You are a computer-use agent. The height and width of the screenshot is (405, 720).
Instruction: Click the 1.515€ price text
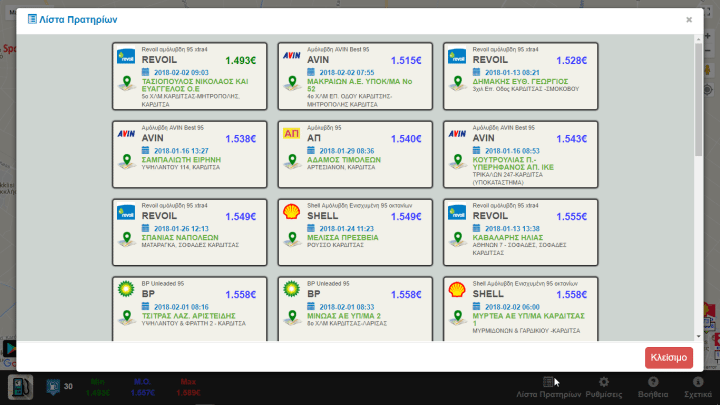[x=406, y=61]
